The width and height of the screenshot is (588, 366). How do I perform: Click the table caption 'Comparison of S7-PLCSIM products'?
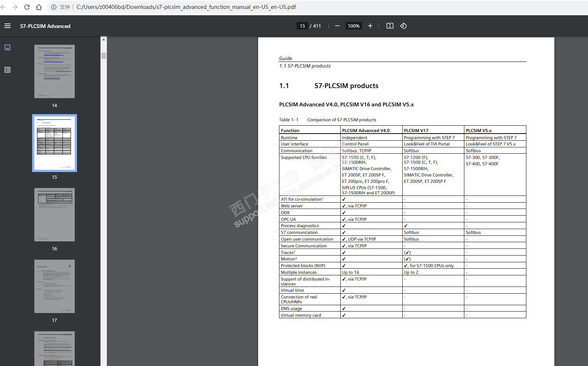pos(342,120)
